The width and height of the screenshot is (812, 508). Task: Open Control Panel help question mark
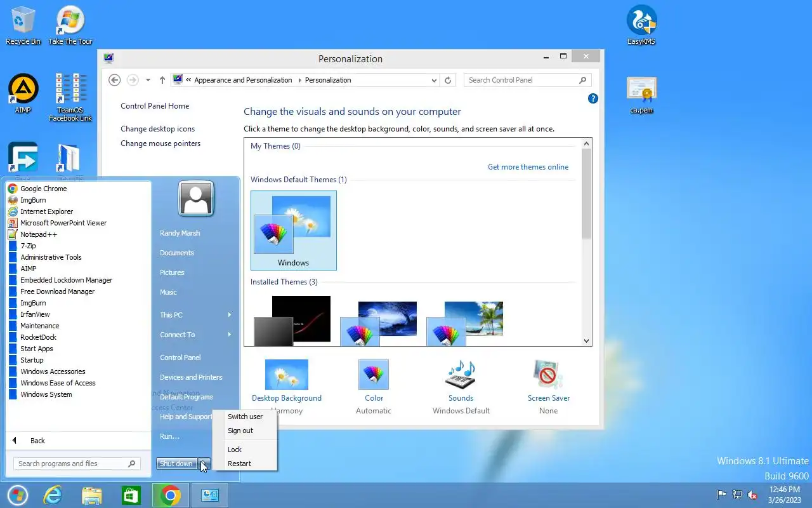click(x=593, y=98)
